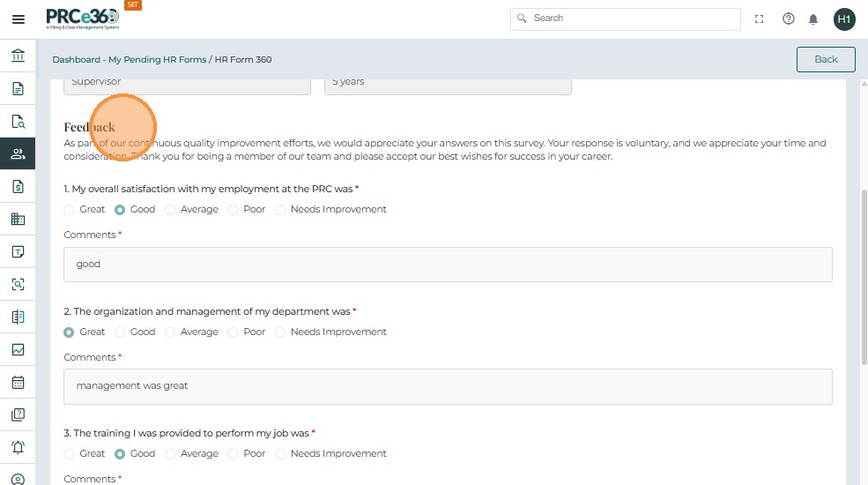Viewport: 868px width, 485px height.
Task: Select Great for overall satisfaction question
Action: 70,210
